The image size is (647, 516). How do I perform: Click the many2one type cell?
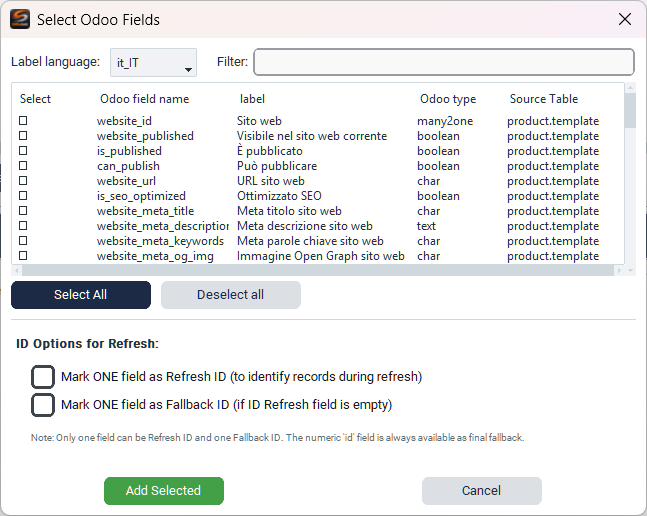coord(445,121)
